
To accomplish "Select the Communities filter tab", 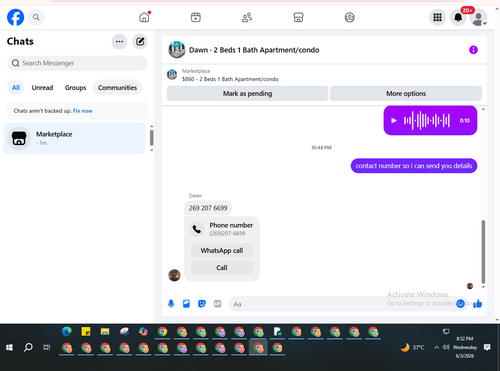I will tap(117, 88).
